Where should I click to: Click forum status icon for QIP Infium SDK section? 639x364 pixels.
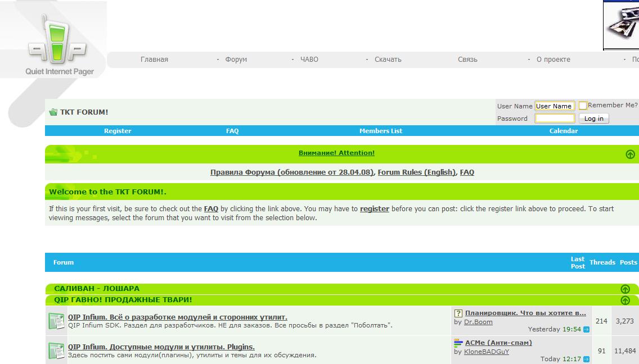[x=56, y=321]
